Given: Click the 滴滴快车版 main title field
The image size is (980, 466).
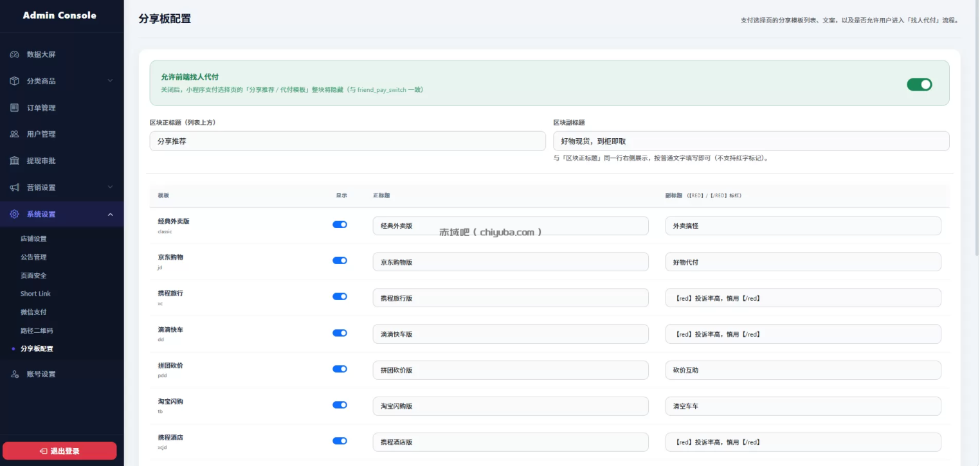Looking at the screenshot, I should pyautogui.click(x=511, y=334).
